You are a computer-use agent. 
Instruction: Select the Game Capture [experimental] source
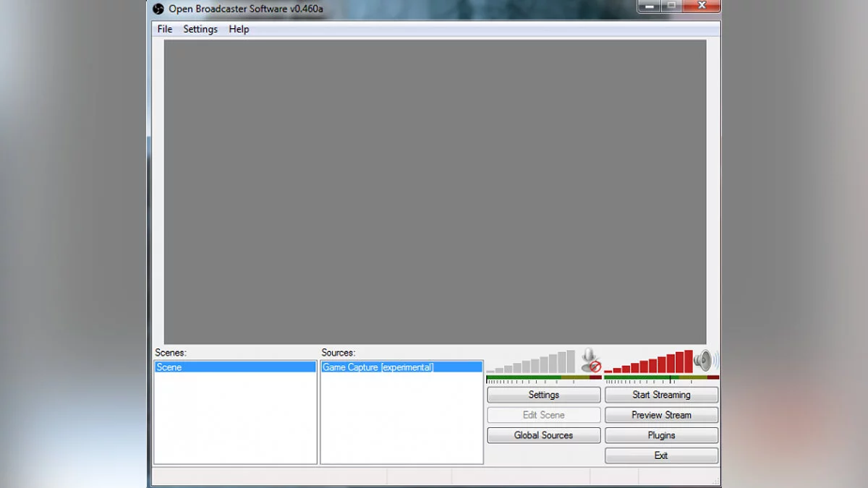401,367
